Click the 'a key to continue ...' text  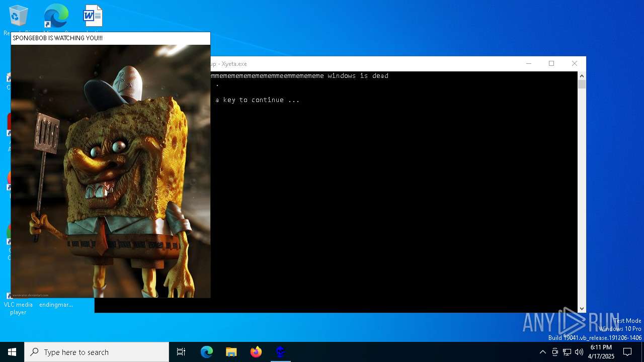click(x=258, y=100)
